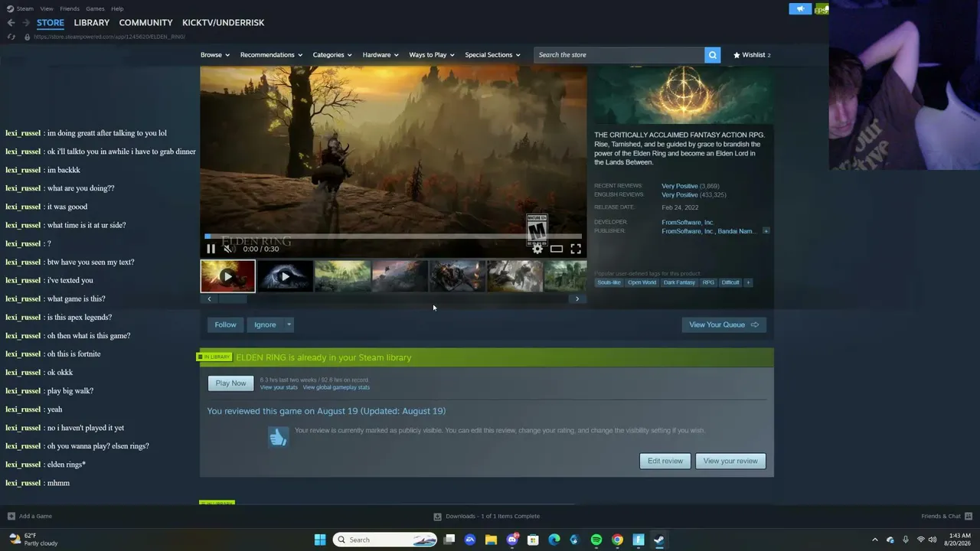
Task: Switch to the LIBRARY tab
Action: tap(92, 22)
